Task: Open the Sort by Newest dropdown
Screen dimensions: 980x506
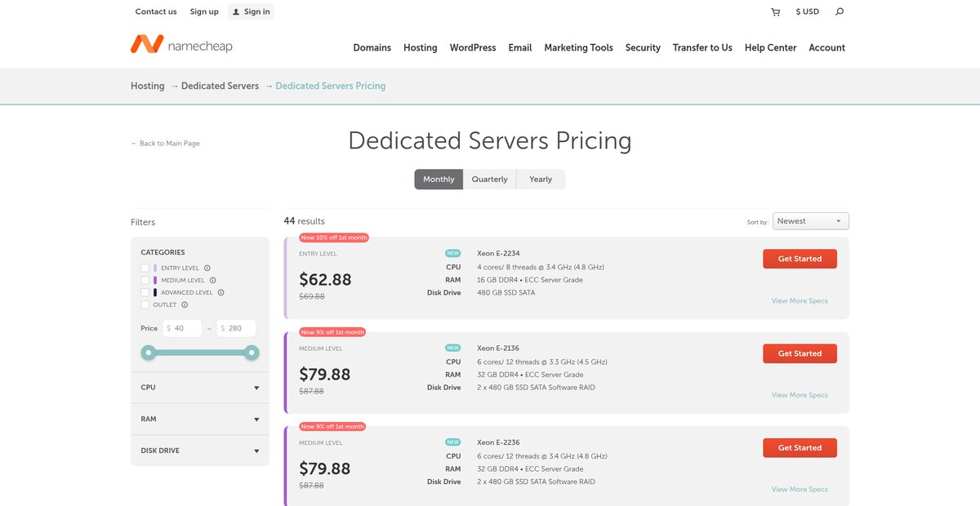Action: [810, 221]
